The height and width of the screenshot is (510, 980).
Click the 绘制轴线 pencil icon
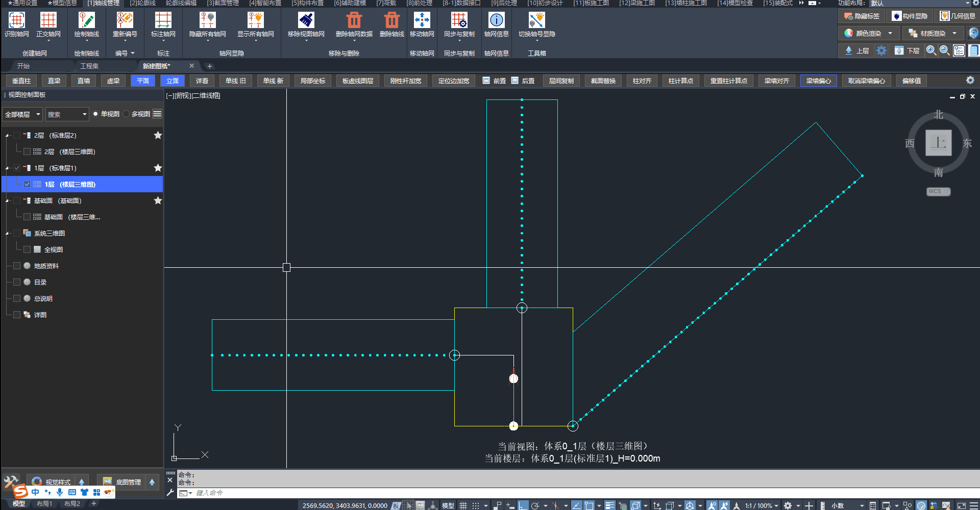point(86,20)
